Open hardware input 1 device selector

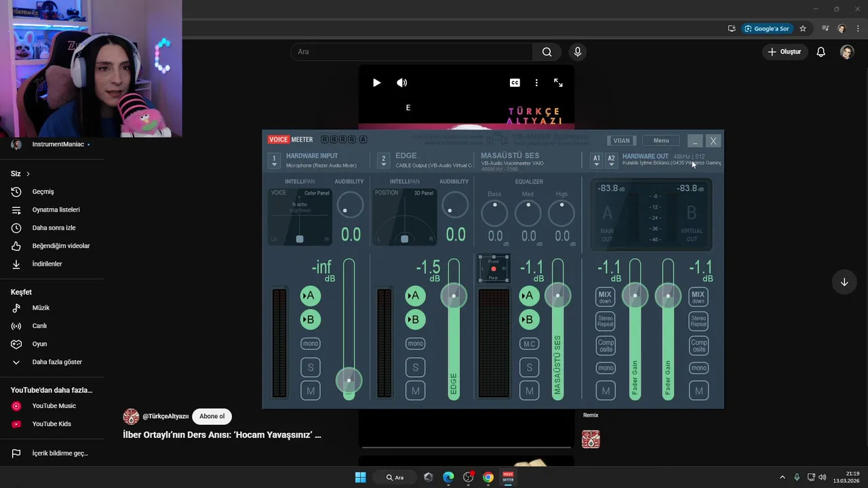coord(274,161)
